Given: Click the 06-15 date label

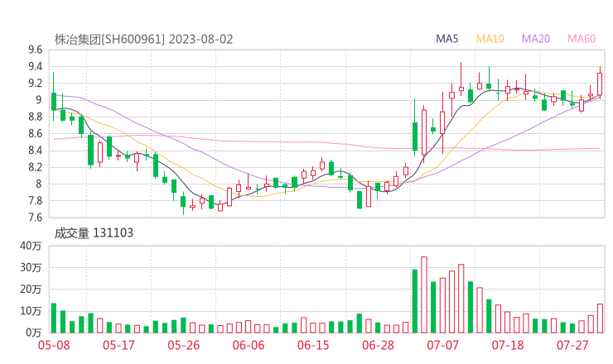Looking at the screenshot, I should point(313,345).
